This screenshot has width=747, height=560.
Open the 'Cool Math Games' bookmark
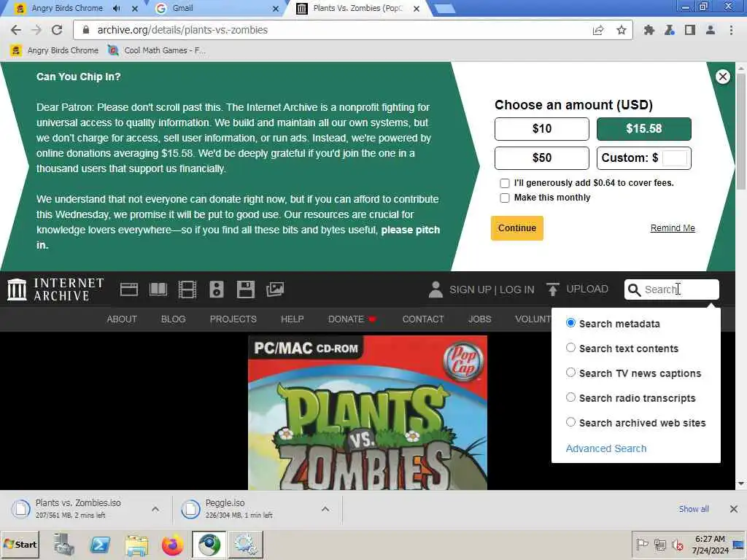tap(158, 50)
